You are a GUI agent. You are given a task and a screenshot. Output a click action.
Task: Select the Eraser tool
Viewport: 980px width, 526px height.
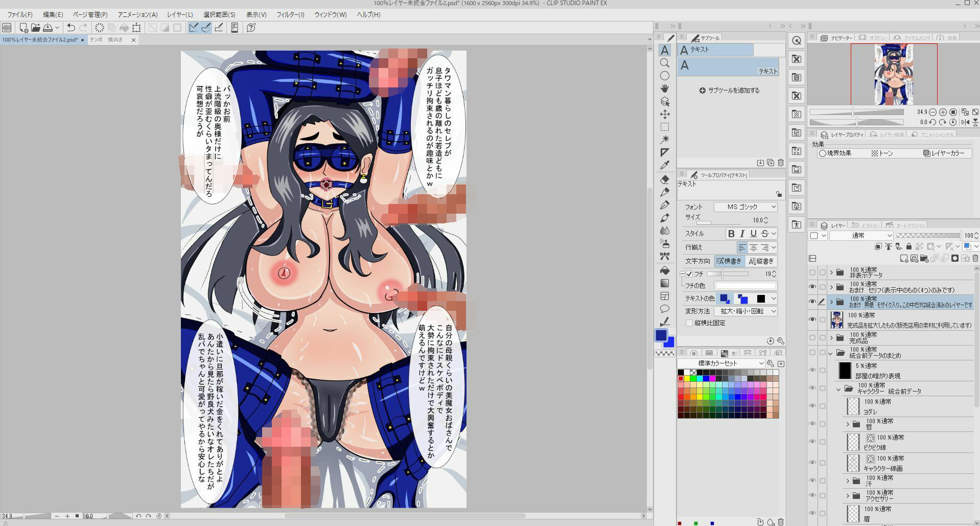[x=664, y=179]
